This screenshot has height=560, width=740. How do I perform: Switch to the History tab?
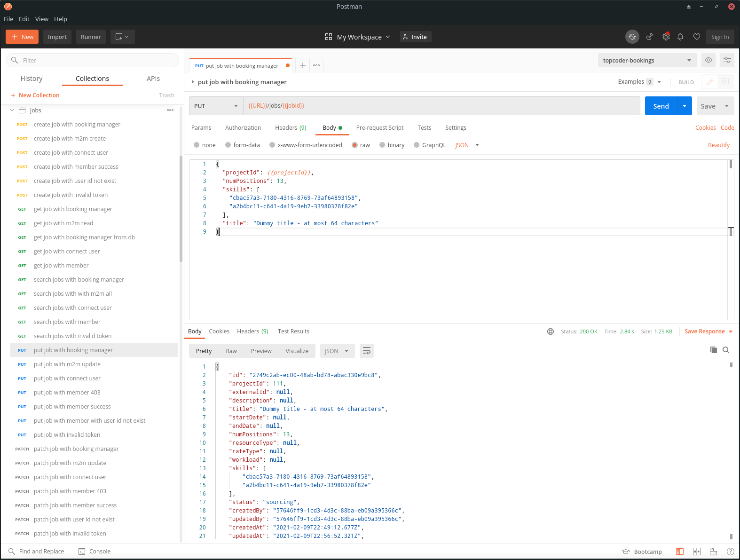click(x=31, y=79)
